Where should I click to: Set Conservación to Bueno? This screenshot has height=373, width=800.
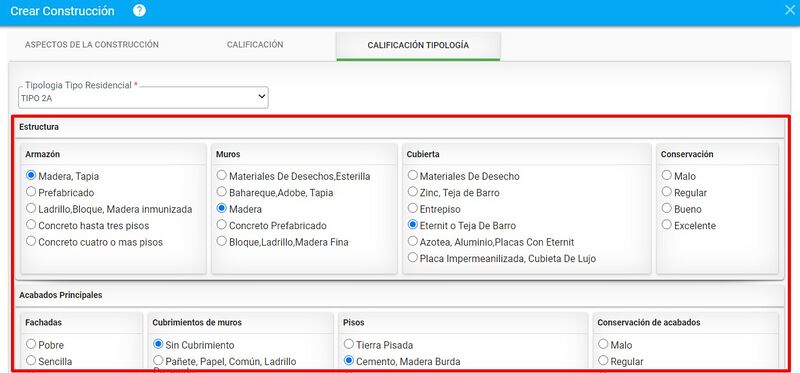[667, 208]
